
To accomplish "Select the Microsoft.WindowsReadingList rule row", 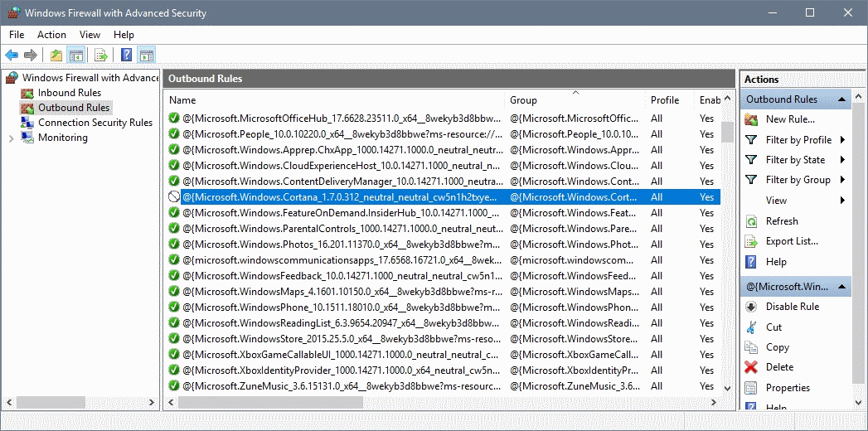I will pyautogui.click(x=444, y=323).
